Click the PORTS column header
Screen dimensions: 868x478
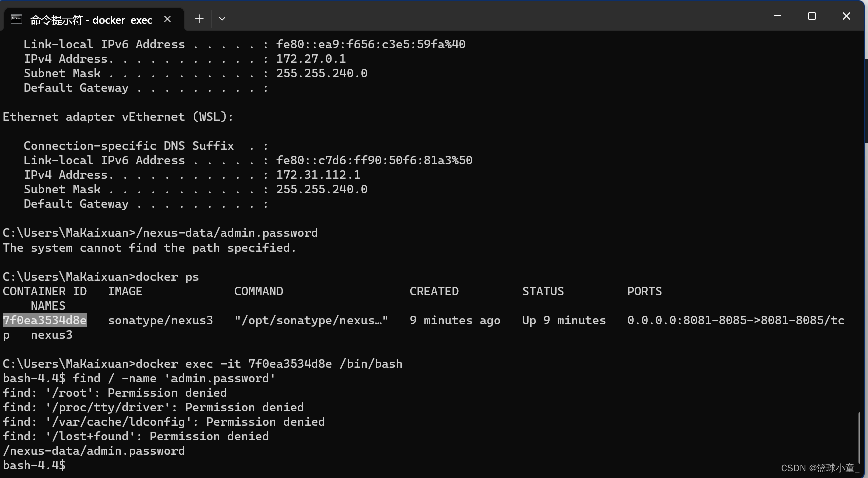[644, 291]
